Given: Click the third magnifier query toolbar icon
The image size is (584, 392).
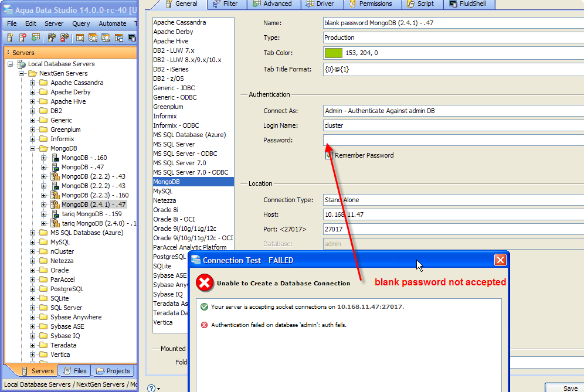Looking at the screenshot, I should 106,38.
